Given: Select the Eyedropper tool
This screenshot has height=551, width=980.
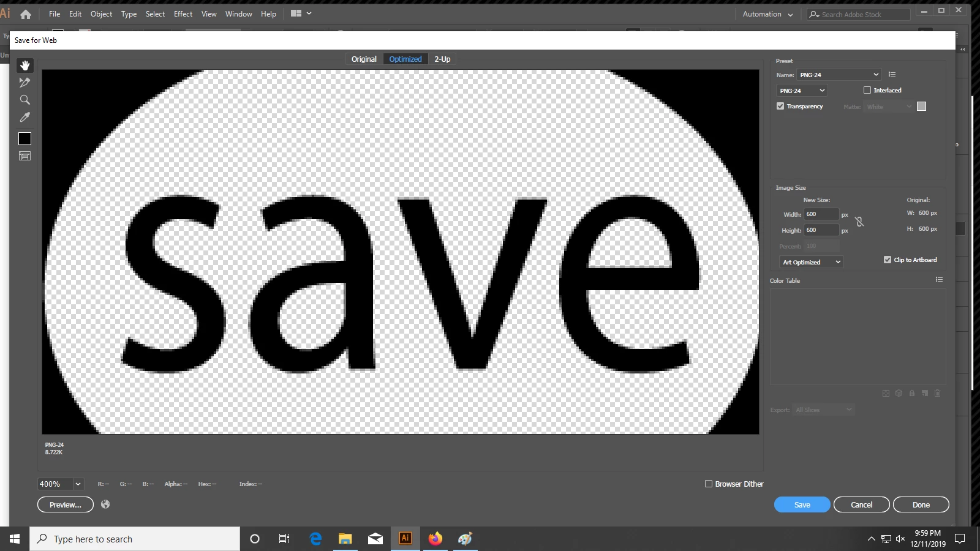Looking at the screenshot, I should [24, 117].
